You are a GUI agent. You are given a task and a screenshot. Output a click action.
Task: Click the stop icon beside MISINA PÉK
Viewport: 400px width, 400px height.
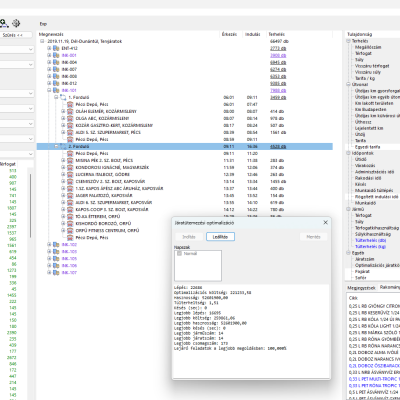(70, 160)
